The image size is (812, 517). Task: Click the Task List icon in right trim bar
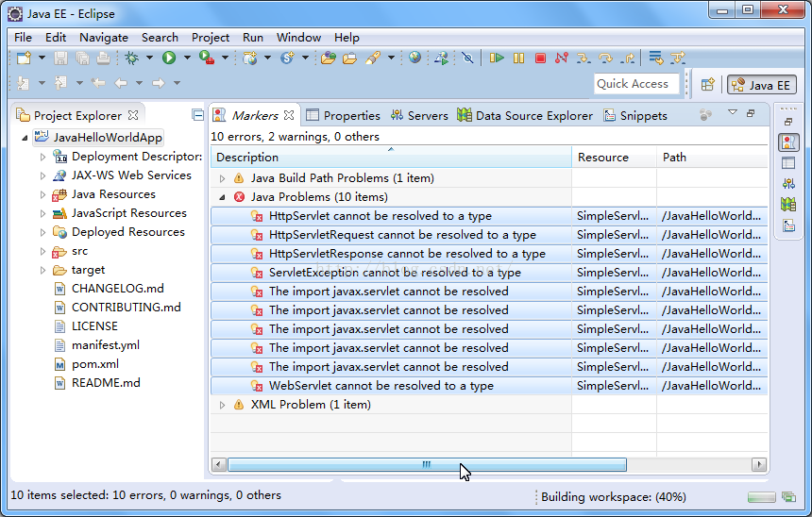788,163
